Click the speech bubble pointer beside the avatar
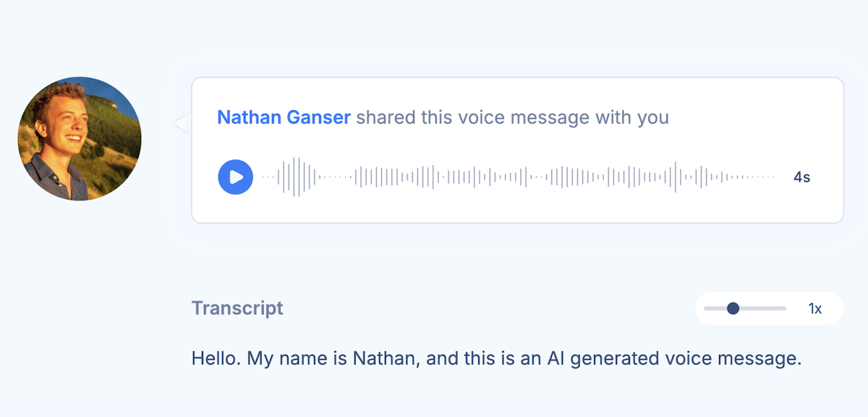 [x=183, y=124]
